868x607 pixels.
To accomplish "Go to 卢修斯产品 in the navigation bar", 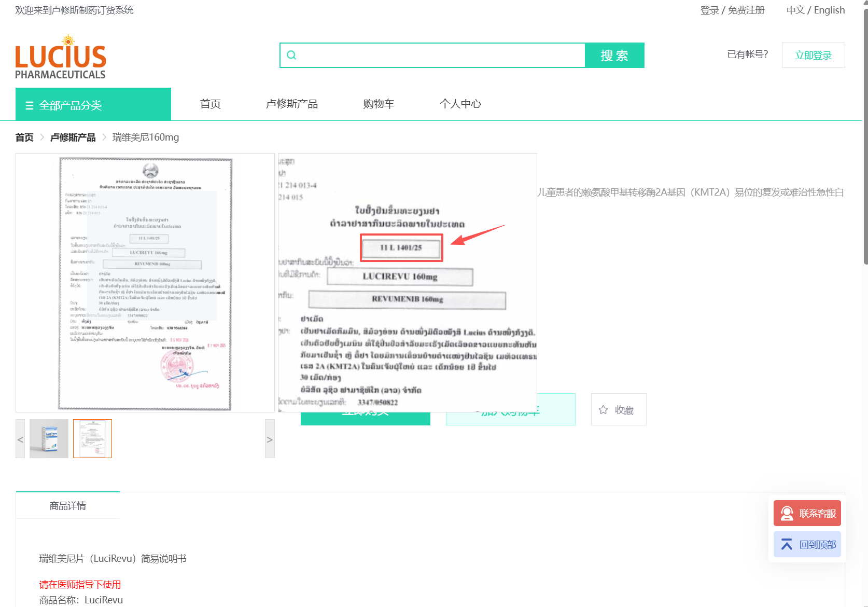I will (292, 104).
